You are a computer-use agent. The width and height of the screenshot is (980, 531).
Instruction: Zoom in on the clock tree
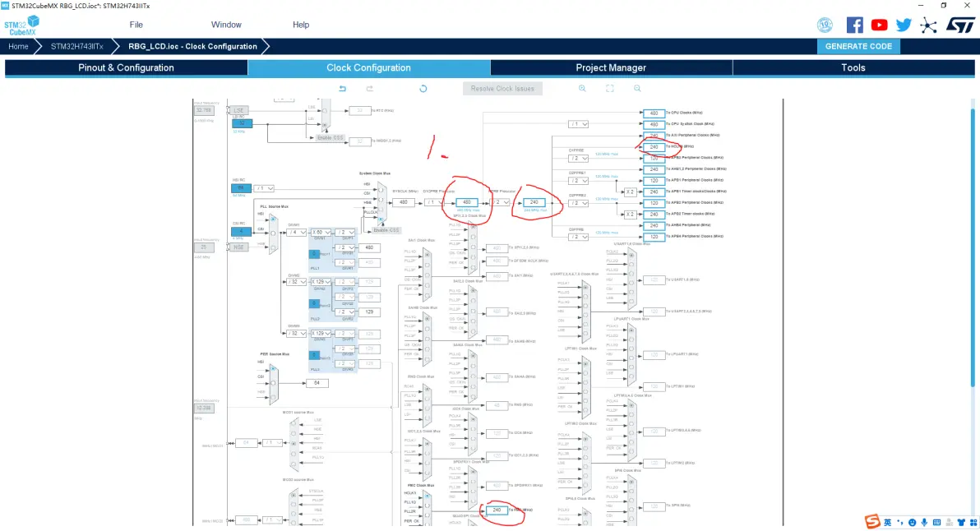pyautogui.click(x=582, y=89)
